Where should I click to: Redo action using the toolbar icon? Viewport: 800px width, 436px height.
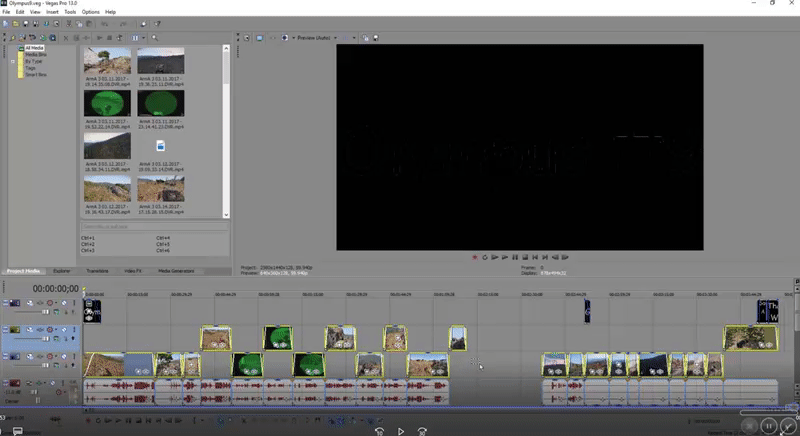pyautogui.click(x=123, y=23)
